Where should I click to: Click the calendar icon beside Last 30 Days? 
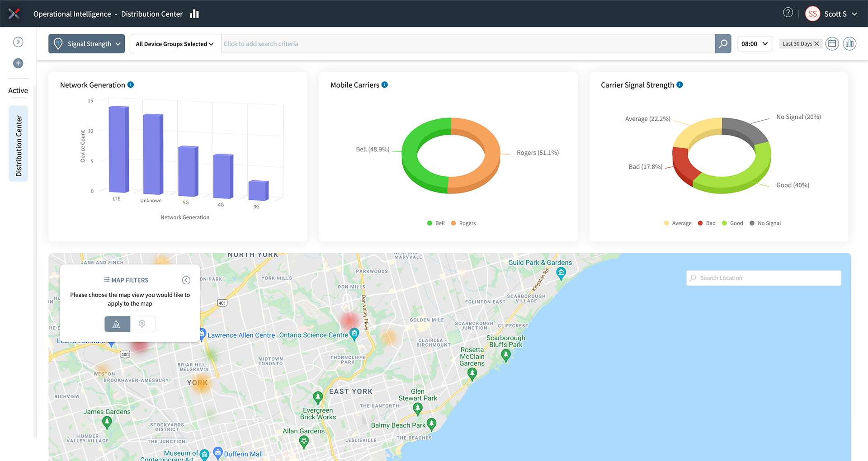coord(832,44)
